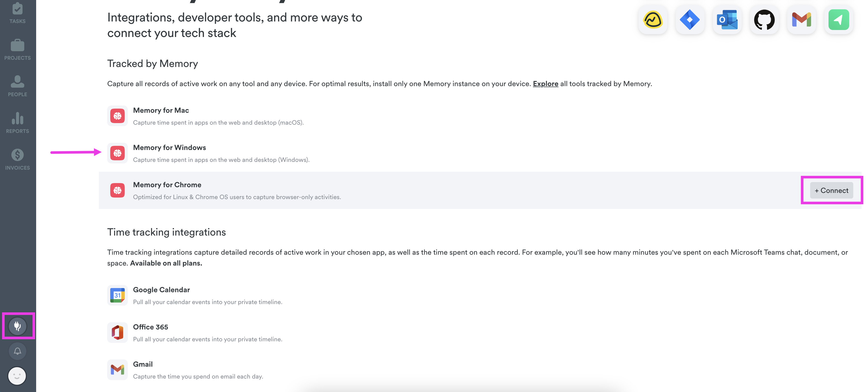Open the People section
The height and width of the screenshot is (392, 868).
(18, 86)
